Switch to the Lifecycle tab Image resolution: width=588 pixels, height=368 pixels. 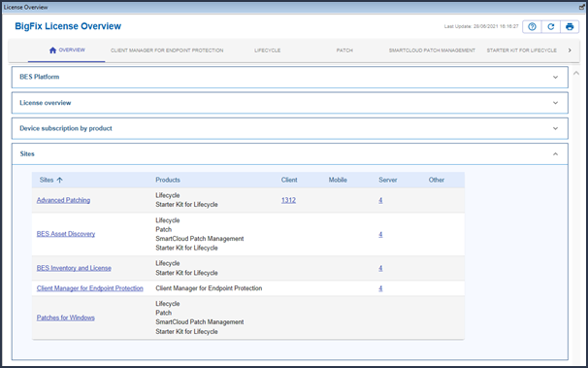click(x=268, y=50)
